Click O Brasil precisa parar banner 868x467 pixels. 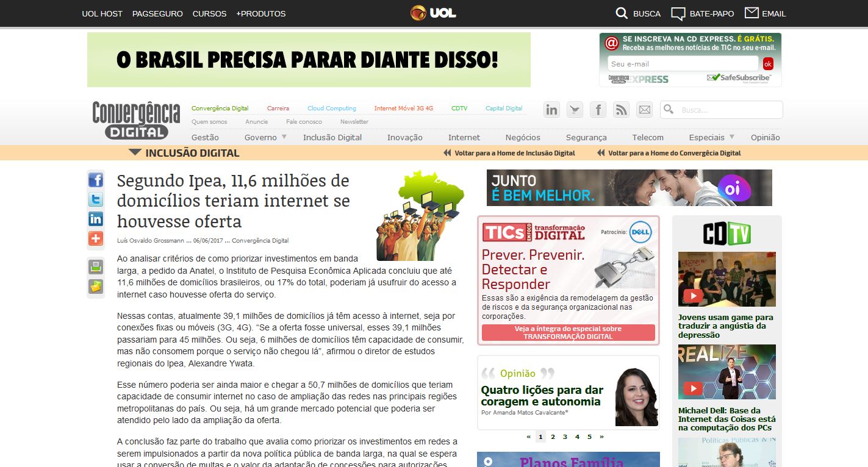[x=309, y=60]
